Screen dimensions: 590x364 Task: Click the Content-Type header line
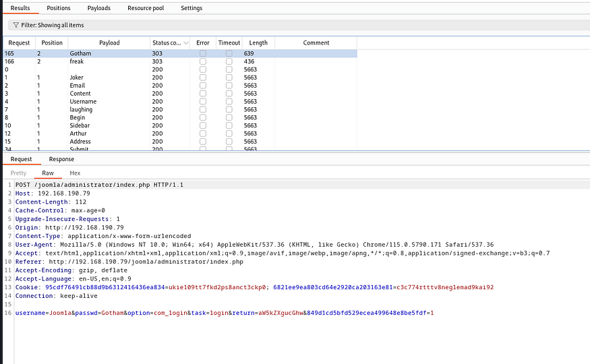click(103, 236)
